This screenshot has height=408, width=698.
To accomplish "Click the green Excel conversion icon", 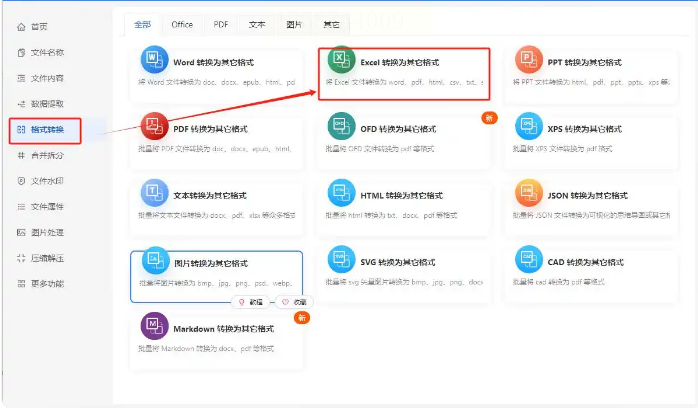I will [341, 59].
